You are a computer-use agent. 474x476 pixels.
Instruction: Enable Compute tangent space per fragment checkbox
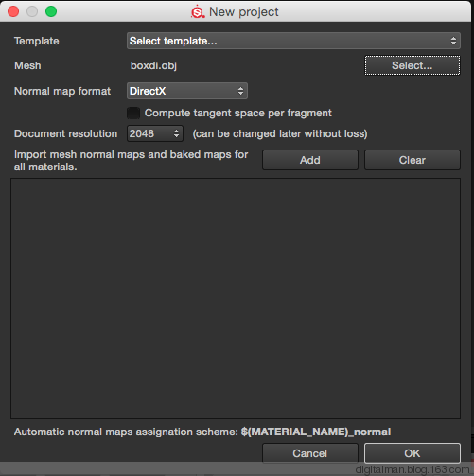pyautogui.click(x=133, y=114)
